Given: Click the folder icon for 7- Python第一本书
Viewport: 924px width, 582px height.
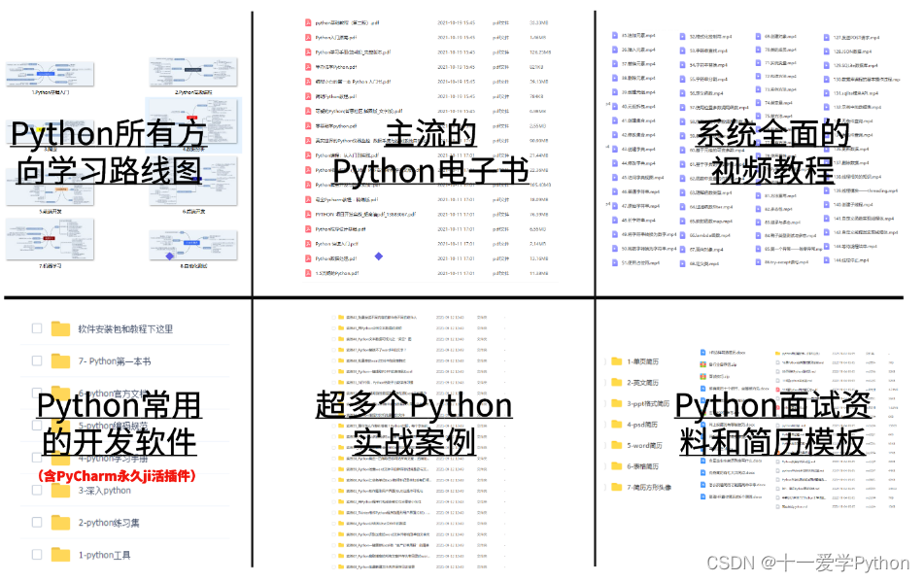Looking at the screenshot, I should click(x=59, y=360).
